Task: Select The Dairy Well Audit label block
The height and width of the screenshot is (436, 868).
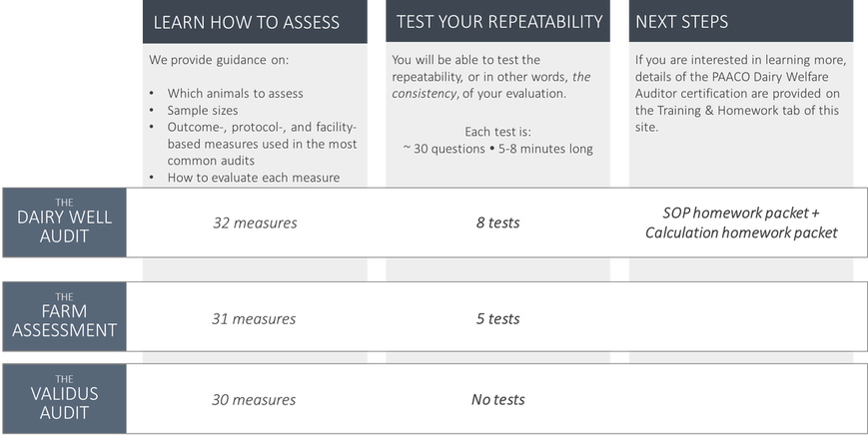Action: coord(64,222)
